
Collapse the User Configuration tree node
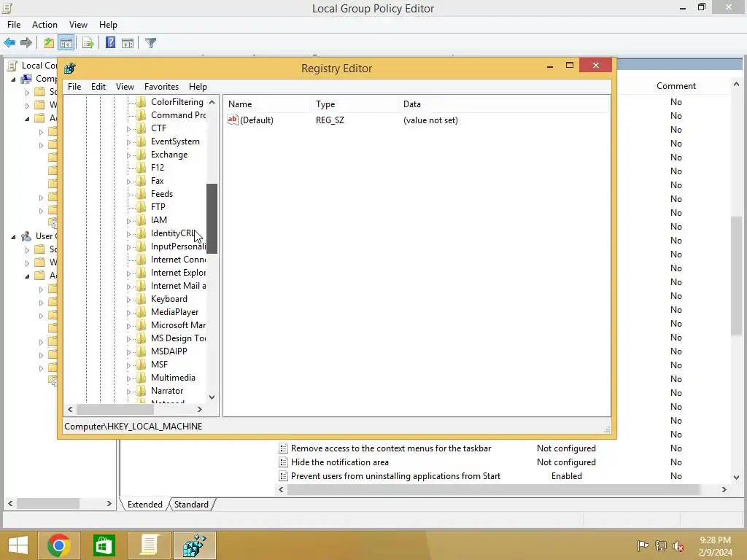13,237
